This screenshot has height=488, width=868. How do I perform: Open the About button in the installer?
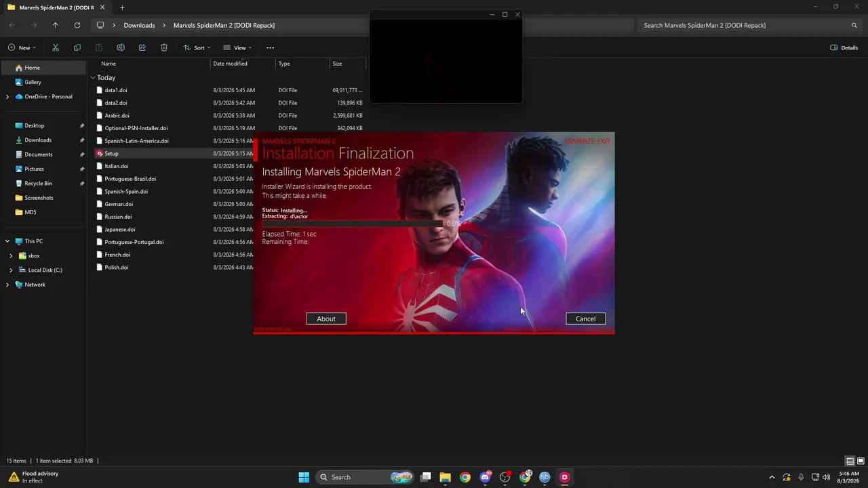326,319
